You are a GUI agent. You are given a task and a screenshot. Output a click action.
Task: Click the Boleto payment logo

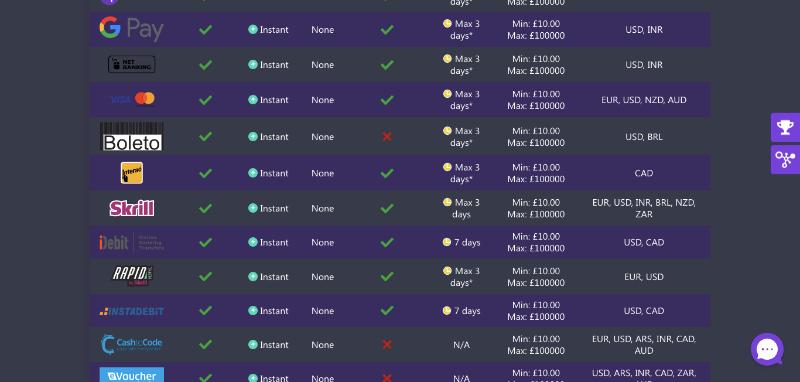click(x=132, y=136)
